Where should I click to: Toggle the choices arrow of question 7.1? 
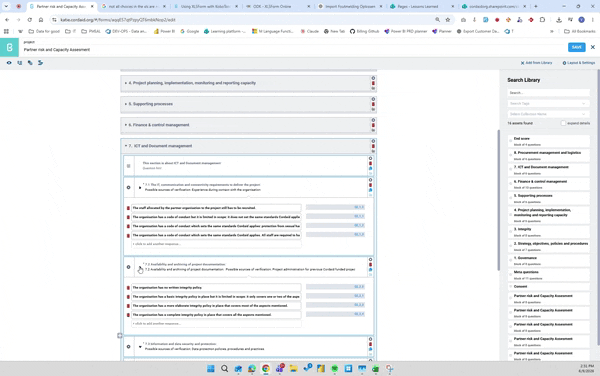[x=140, y=187]
